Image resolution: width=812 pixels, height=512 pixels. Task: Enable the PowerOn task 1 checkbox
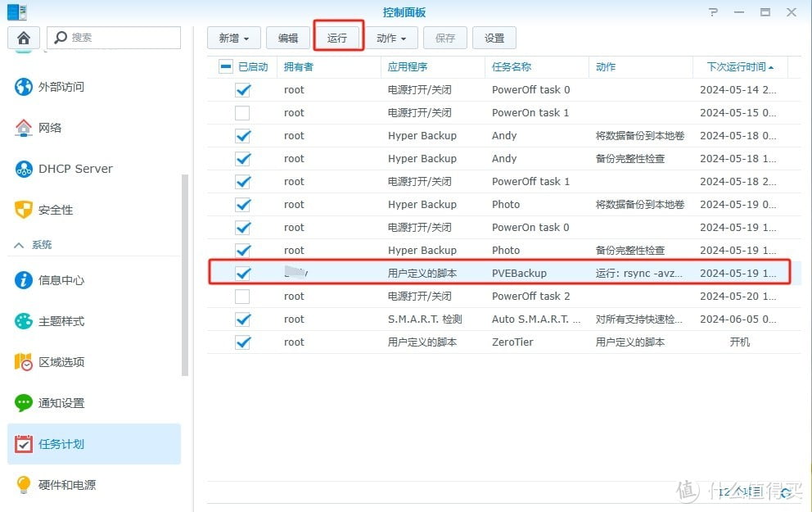coord(242,113)
